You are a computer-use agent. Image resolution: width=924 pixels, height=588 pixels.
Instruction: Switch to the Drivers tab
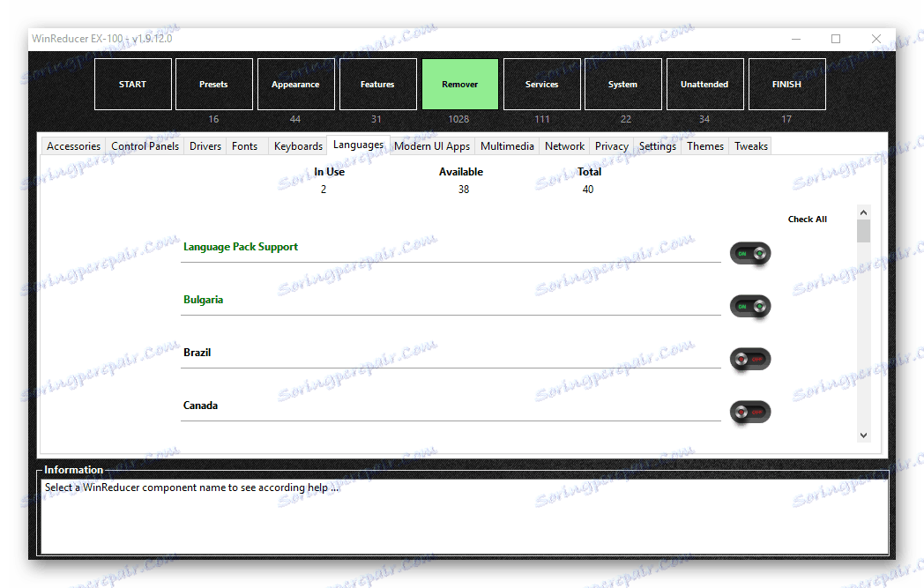pyautogui.click(x=205, y=146)
